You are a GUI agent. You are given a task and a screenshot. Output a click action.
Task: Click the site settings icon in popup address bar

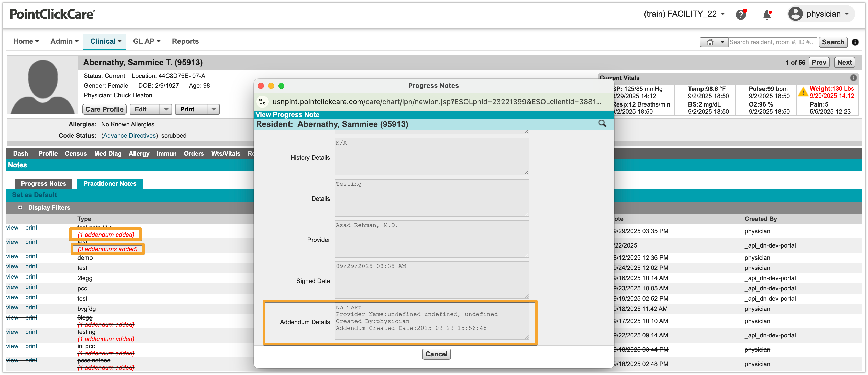pos(262,101)
